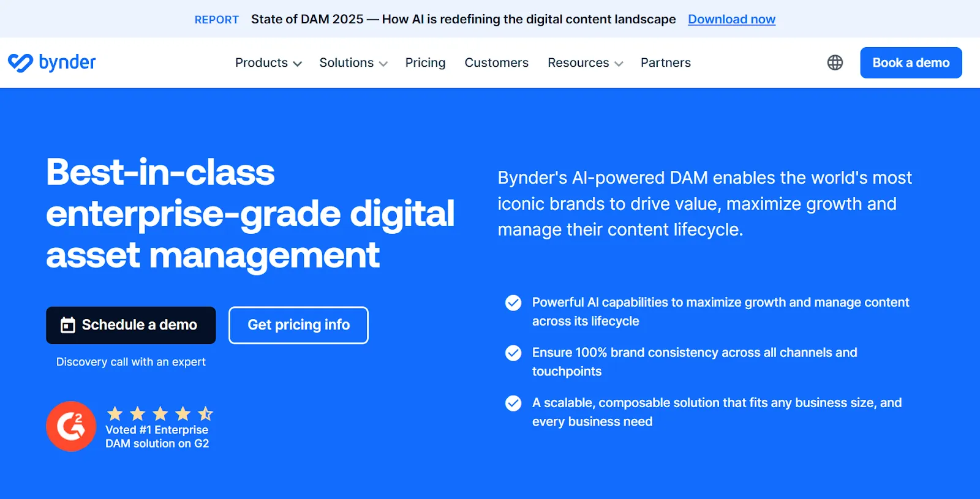Click Discovery call with an expert text
Viewport: 980px width, 499px height.
131,362
